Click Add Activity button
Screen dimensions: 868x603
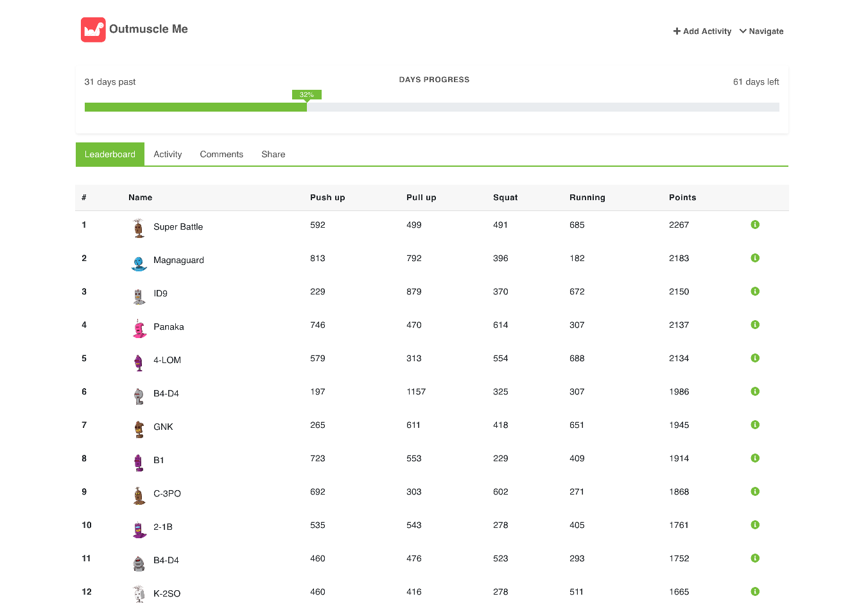(702, 31)
